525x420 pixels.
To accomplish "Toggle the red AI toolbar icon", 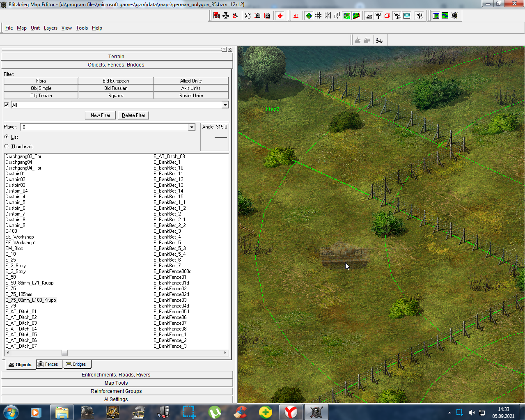I will pyautogui.click(x=296, y=16).
